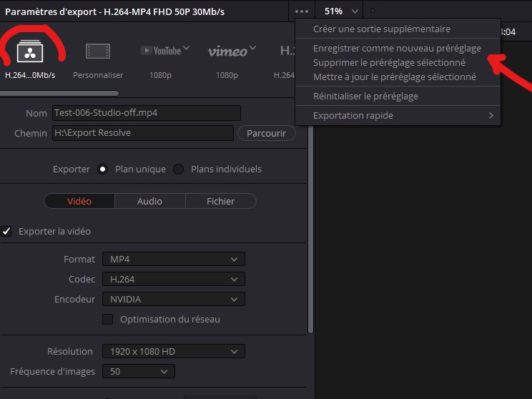Open the three-dot options menu

301,11
